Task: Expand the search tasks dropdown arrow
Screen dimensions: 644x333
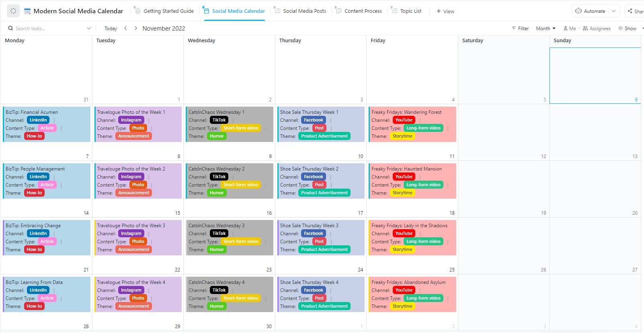Action: (x=89, y=28)
